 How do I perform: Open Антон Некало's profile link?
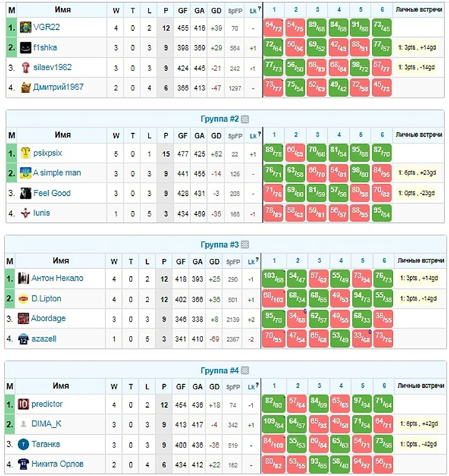point(57,278)
